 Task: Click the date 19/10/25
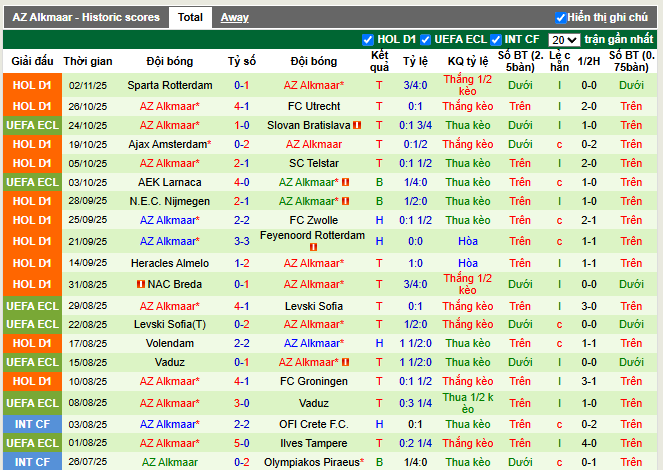pos(88,144)
